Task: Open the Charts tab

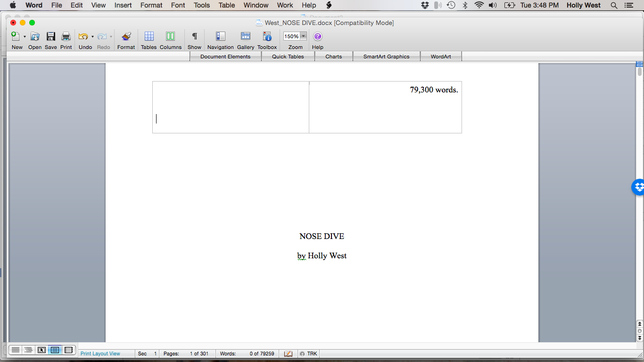Action: 334,57
